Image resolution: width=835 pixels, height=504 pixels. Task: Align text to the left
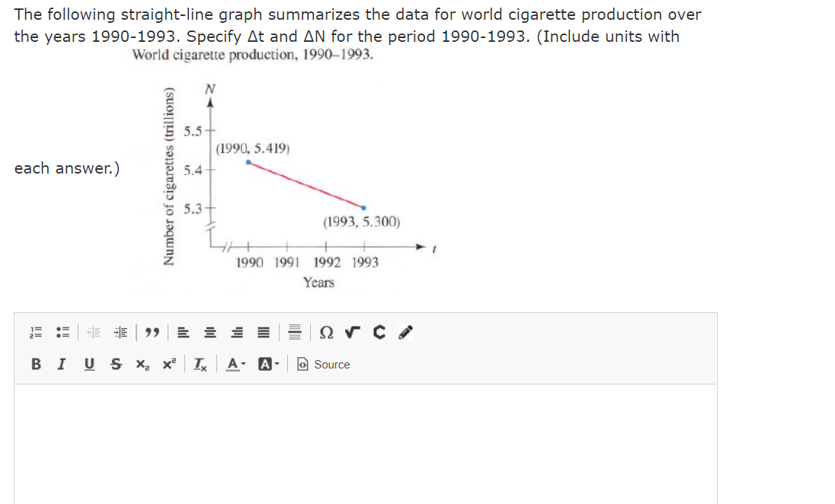(183, 333)
